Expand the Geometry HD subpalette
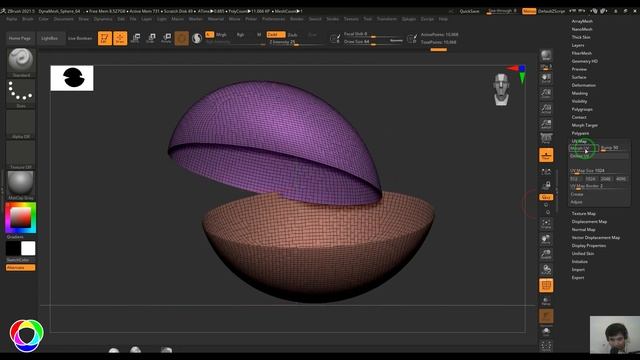Image resolution: width=640 pixels, height=360 pixels. coord(584,61)
